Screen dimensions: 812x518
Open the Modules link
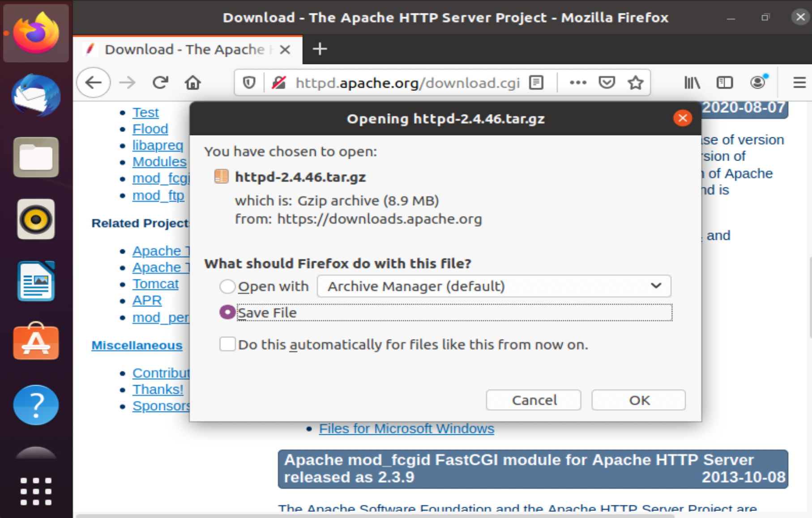click(x=159, y=161)
